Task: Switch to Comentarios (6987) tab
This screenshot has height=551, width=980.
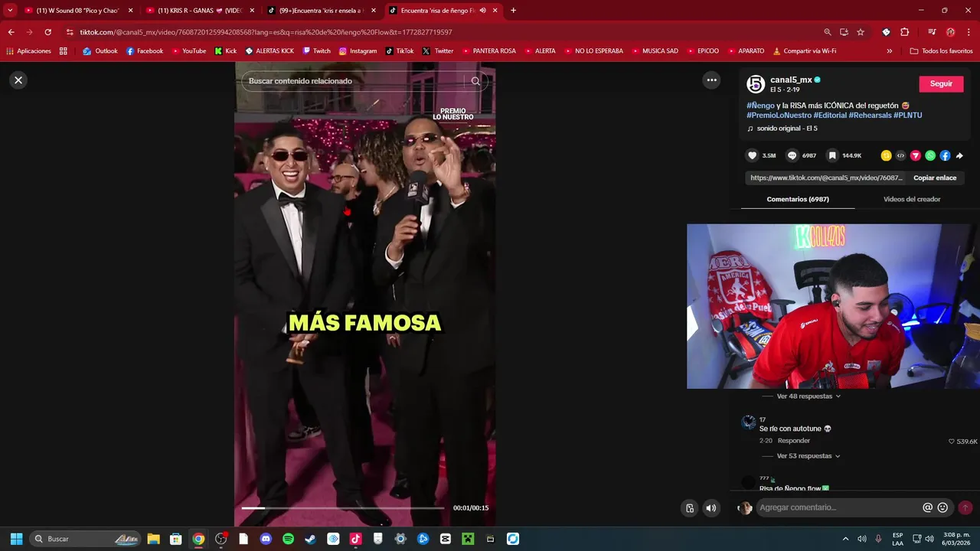Action: point(798,199)
